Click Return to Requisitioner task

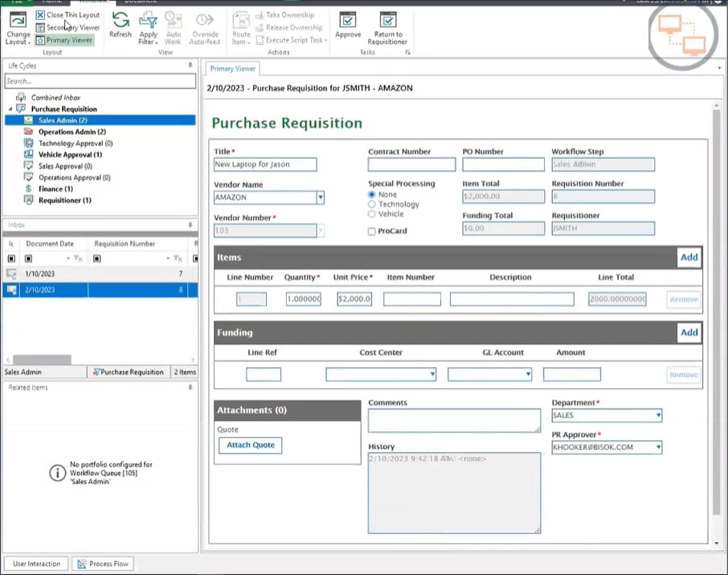387,28
